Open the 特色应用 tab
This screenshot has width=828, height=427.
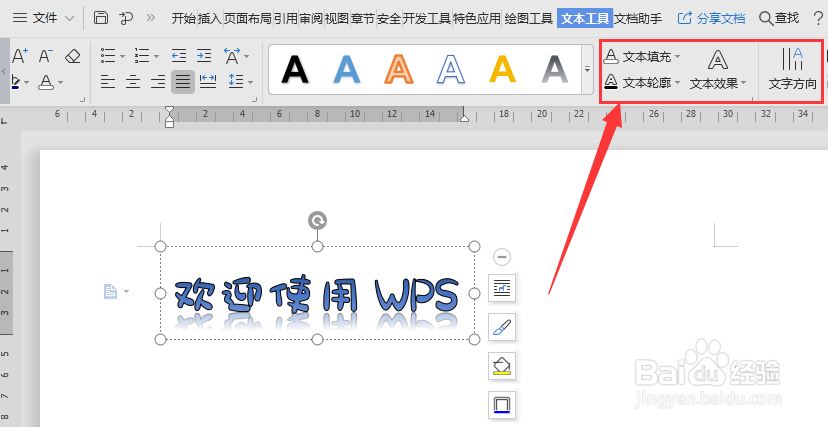(477, 18)
